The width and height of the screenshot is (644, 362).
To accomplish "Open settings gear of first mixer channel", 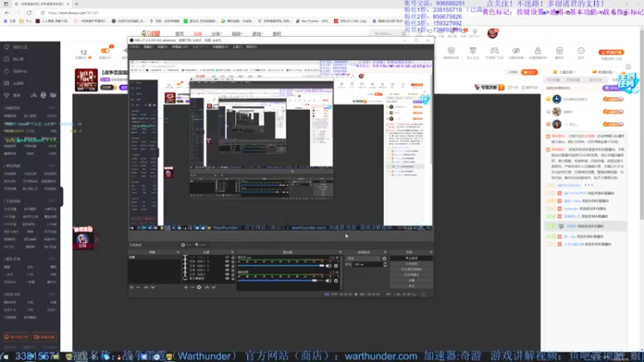I will click(x=336, y=266).
